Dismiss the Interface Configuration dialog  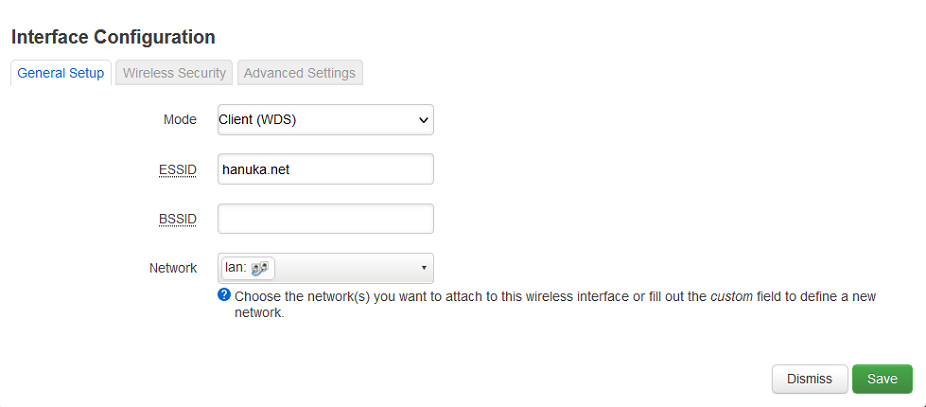[x=810, y=379]
